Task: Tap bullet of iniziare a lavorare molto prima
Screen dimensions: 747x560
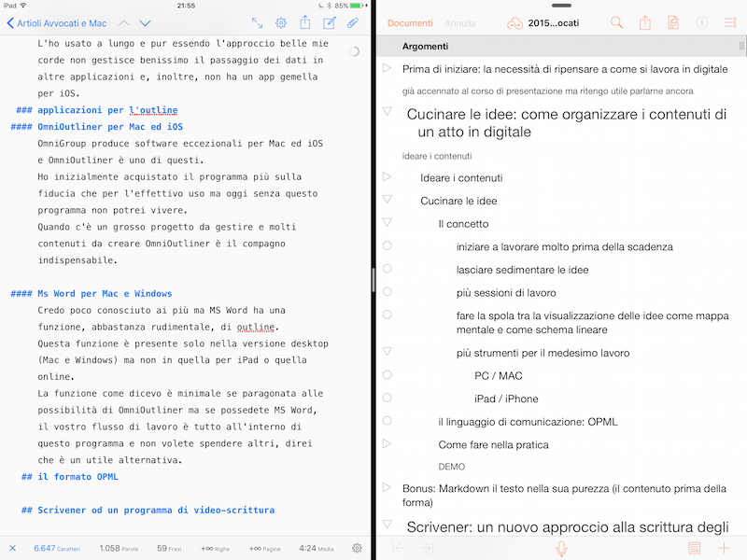Action: 388,245
